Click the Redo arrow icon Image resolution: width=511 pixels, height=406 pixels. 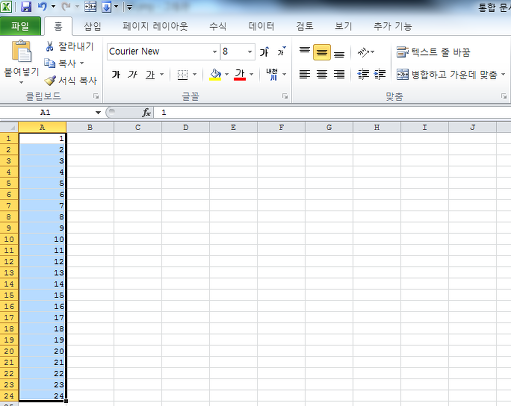tap(66, 6)
